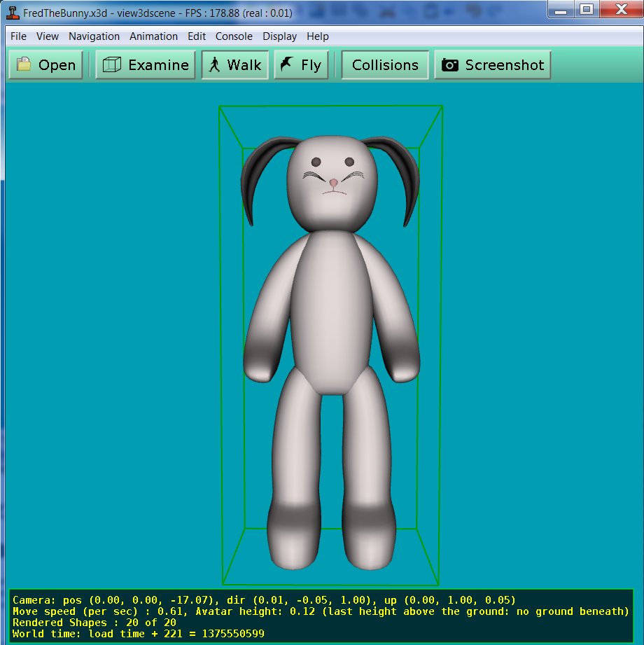Toggle the Collisions button
The height and width of the screenshot is (645, 644).
[385, 65]
